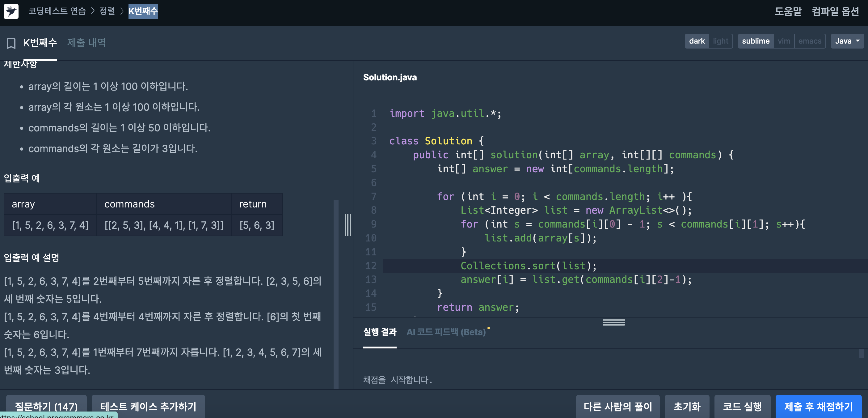The width and height of the screenshot is (868, 418).
Task: Click 질문하기 (147) button
Action: point(46,406)
